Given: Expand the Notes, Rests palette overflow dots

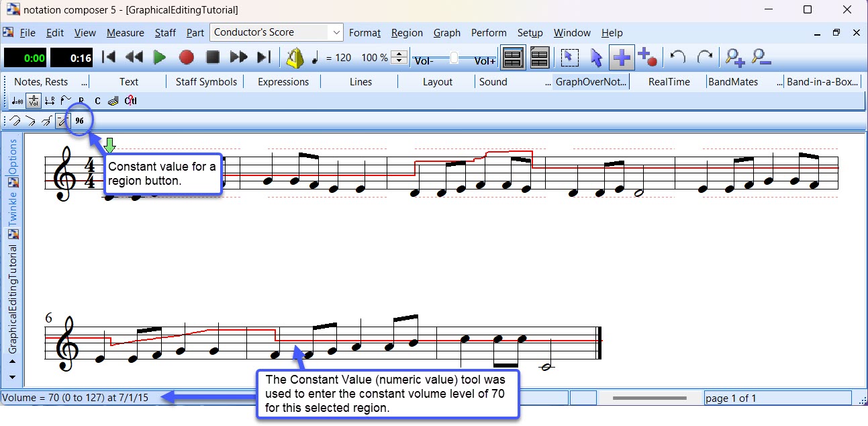Looking at the screenshot, I should (x=84, y=82).
